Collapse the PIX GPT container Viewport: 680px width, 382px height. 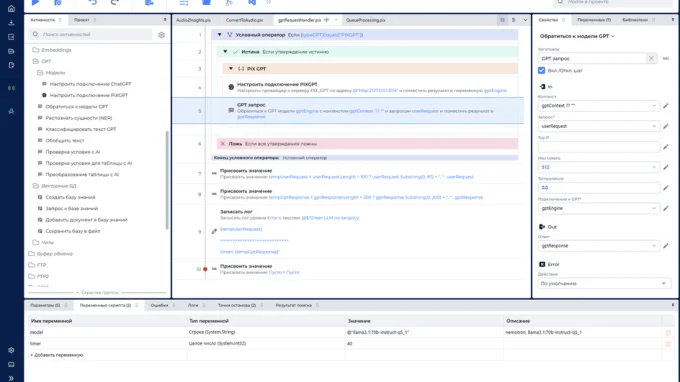tap(231, 69)
